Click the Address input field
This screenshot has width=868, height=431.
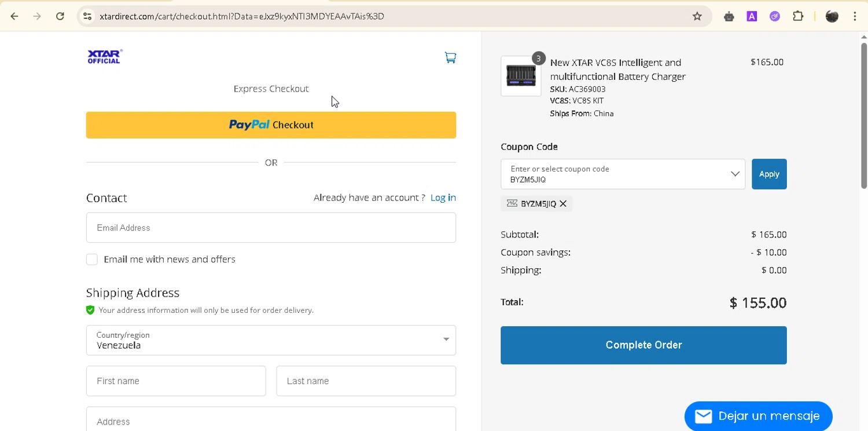(x=271, y=419)
